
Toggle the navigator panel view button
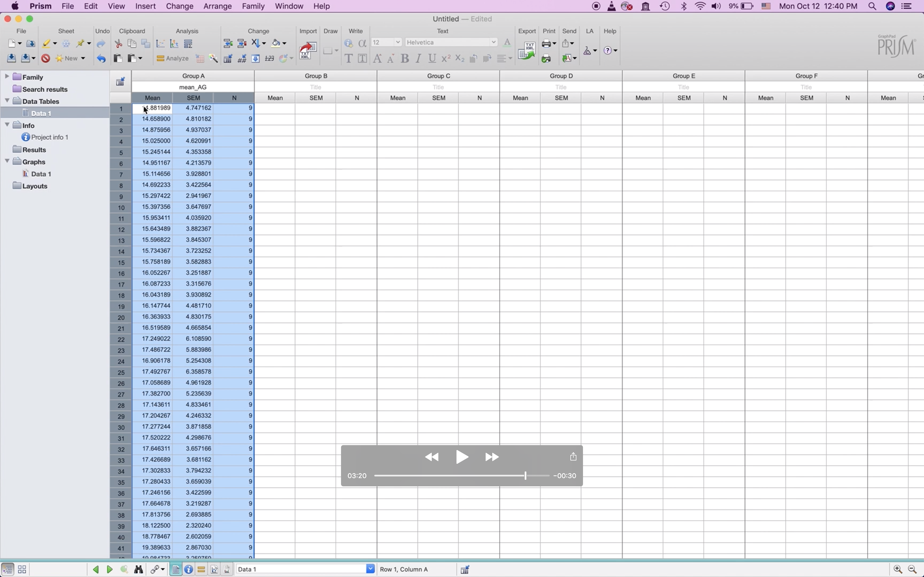click(x=8, y=569)
